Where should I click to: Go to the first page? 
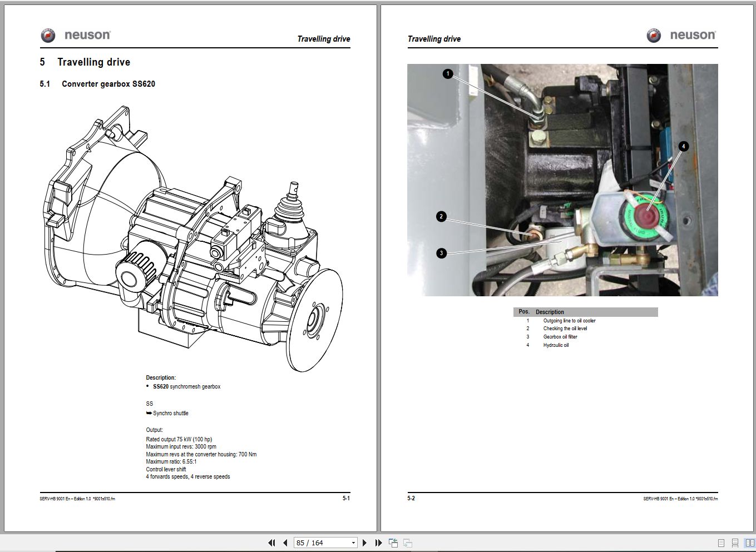(x=272, y=542)
